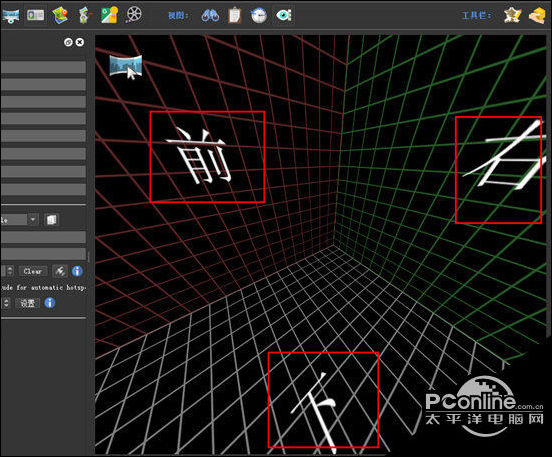
Task: Toggle the eye view mode icon
Action: (x=284, y=15)
